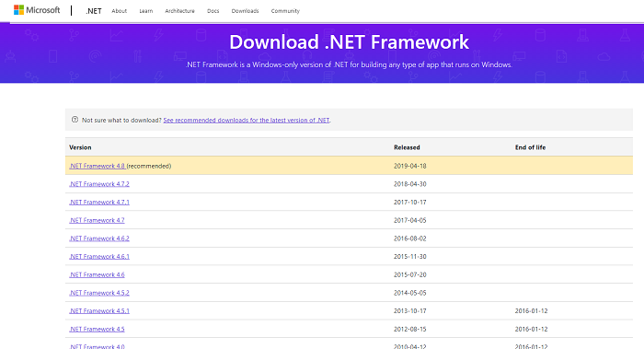Select end of life date for 4.5
This screenshot has width=644, height=349.
point(531,329)
